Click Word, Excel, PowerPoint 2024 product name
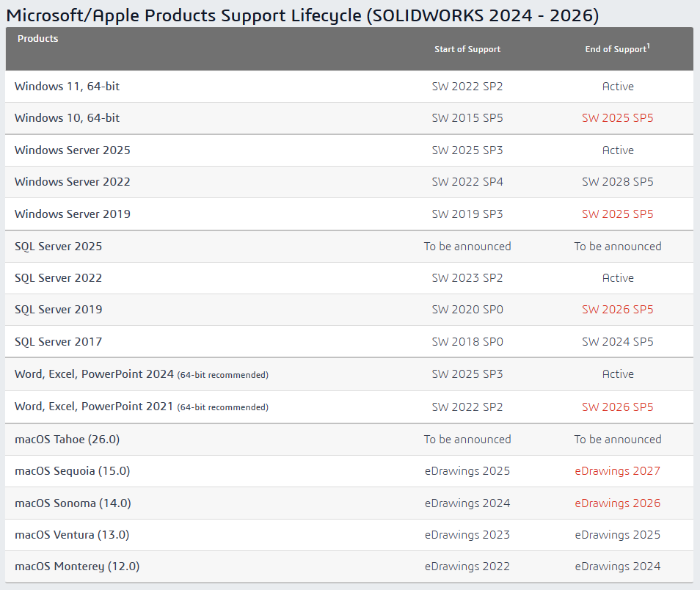The height and width of the screenshot is (590, 700). pos(94,374)
